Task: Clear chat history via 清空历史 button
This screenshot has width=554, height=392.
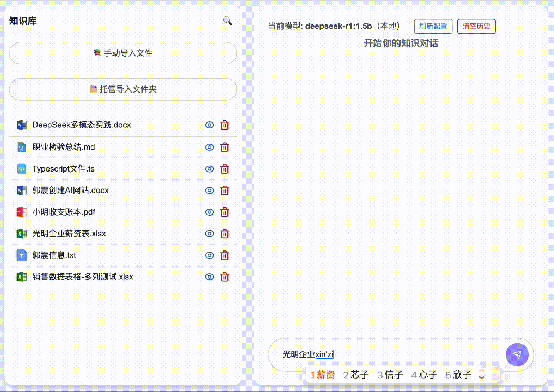Action: [476, 26]
